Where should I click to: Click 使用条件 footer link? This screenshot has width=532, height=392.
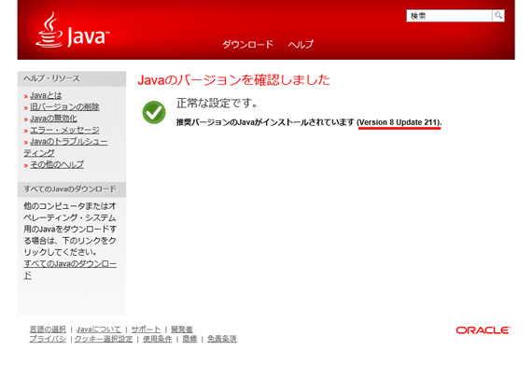(x=157, y=339)
